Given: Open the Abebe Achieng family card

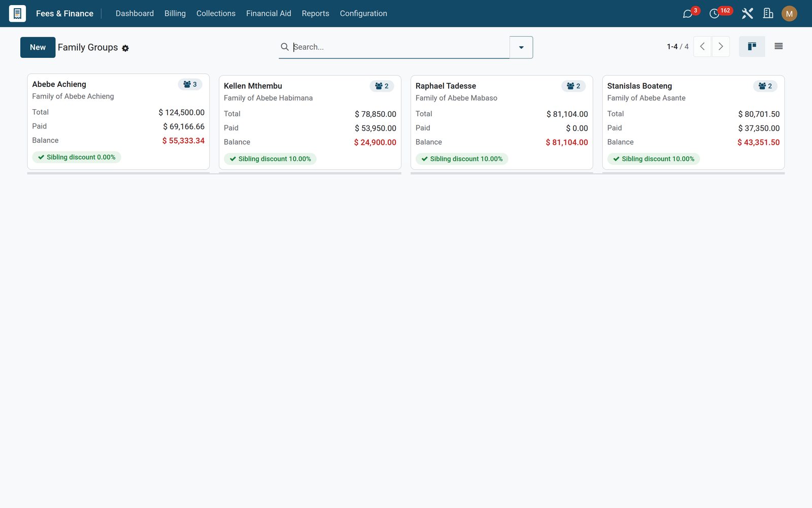Looking at the screenshot, I should [x=118, y=121].
